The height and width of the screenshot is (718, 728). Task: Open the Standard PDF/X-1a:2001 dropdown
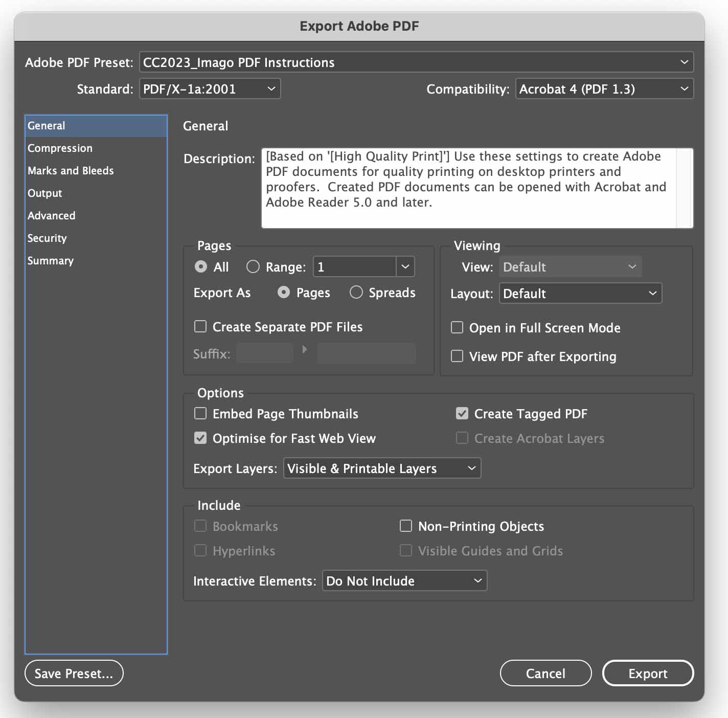click(x=210, y=89)
